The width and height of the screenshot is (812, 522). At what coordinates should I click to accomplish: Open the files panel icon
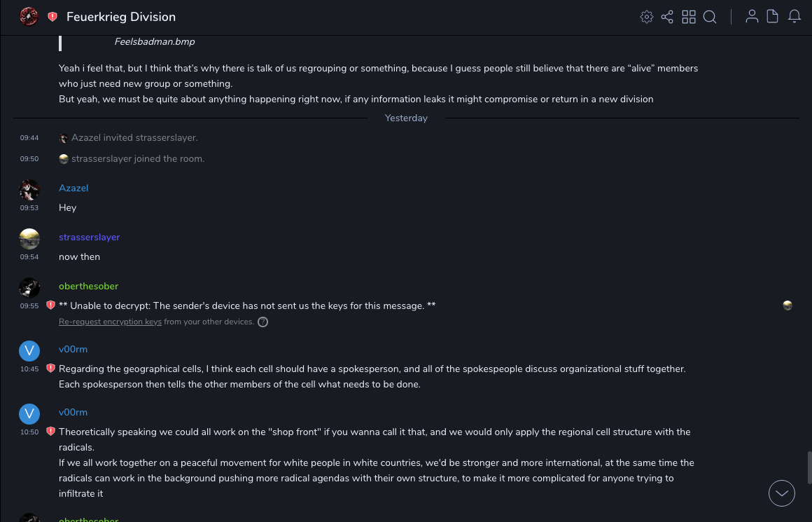(773, 17)
